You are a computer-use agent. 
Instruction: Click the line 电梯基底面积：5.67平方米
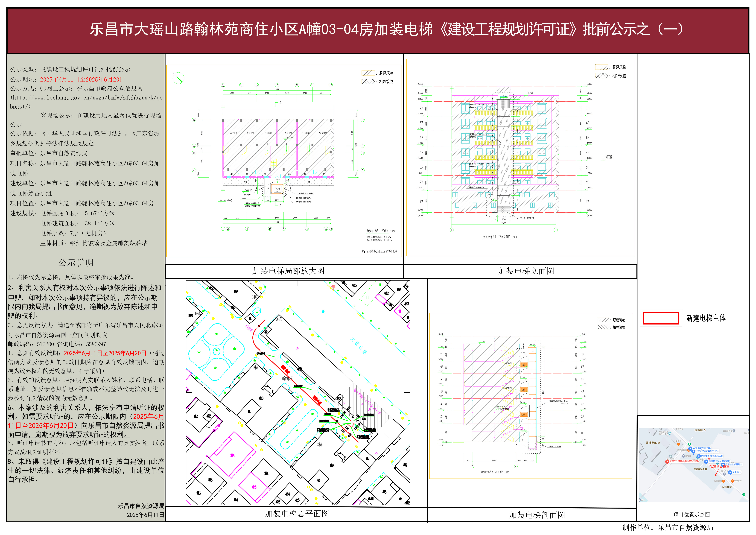pyautogui.click(x=77, y=213)
